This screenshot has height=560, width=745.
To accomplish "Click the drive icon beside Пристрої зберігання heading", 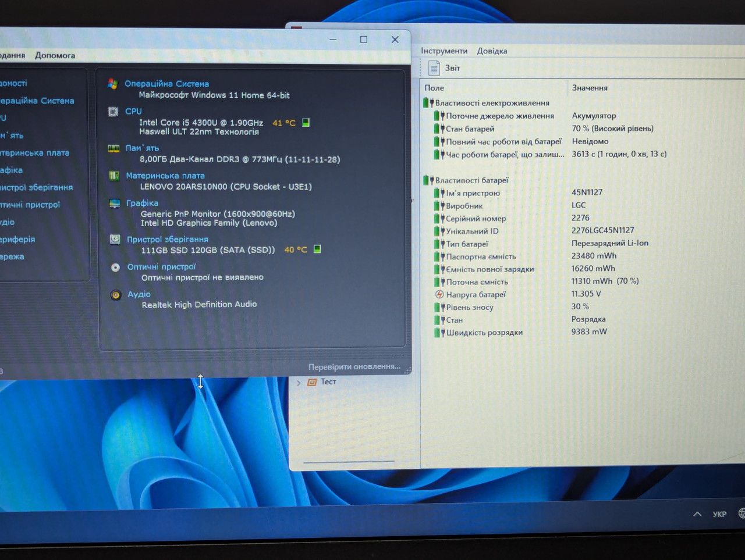I will click(x=115, y=240).
